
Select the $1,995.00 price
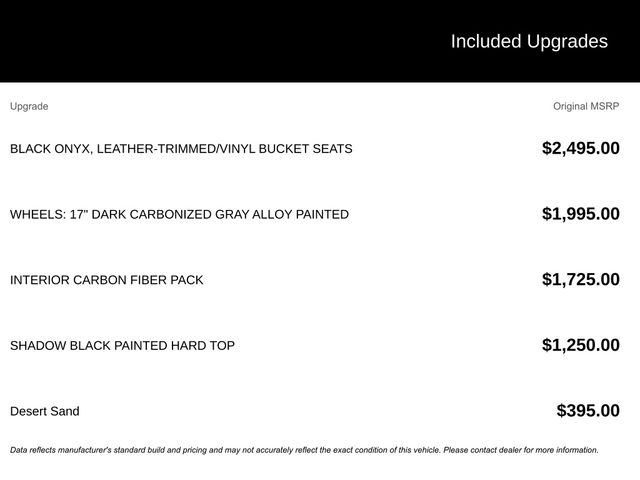(580, 214)
